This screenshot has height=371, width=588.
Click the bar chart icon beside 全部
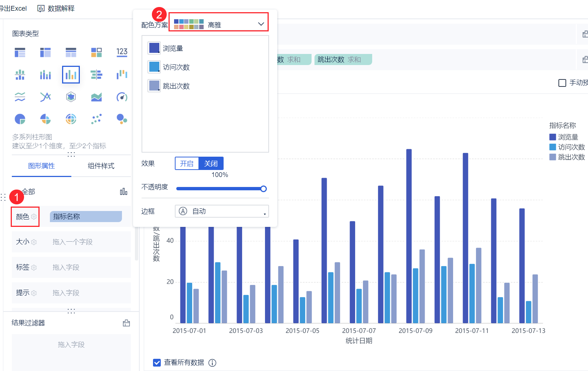tap(124, 191)
